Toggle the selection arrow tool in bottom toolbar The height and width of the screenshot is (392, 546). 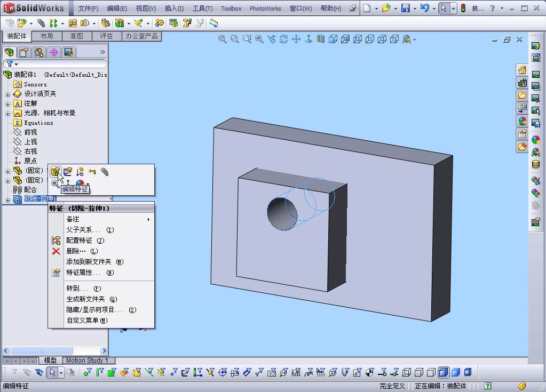(x=52, y=372)
